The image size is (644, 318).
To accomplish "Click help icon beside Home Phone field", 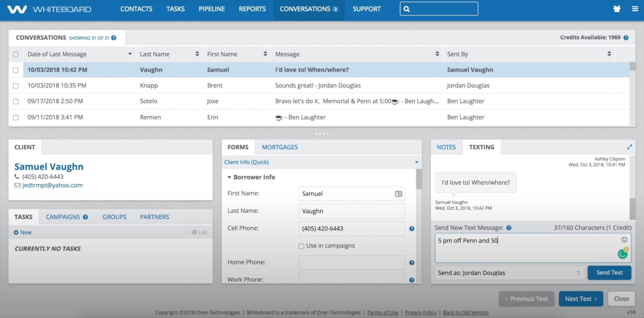I will pyautogui.click(x=412, y=263).
